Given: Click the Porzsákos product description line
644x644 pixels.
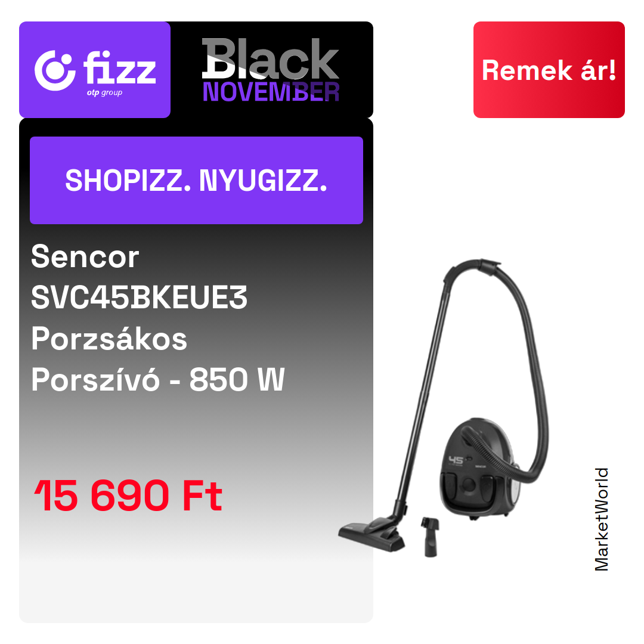Looking at the screenshot, I should coord(109,339).
